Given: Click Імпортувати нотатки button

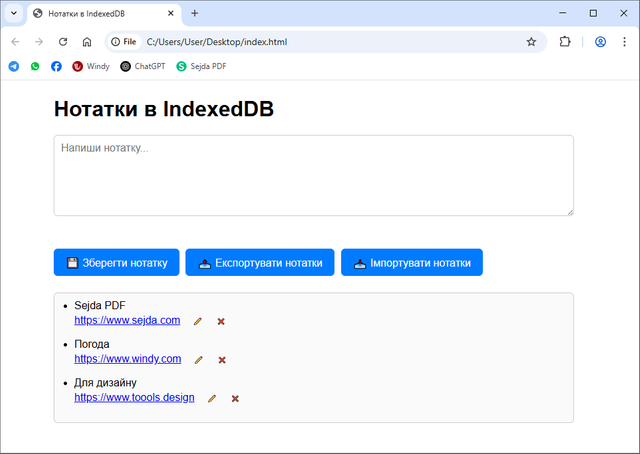Looking at the screenshot, I should 412,263.
